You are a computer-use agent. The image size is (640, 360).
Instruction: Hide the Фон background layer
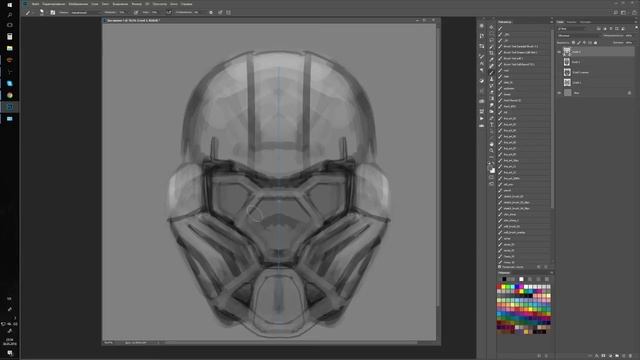pos(559,93)
